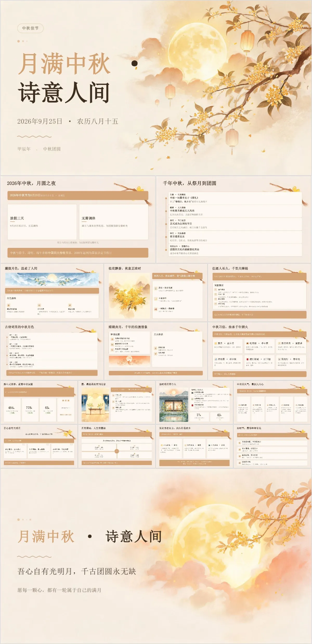The width and height of the screenshot is (312, 644).
Task: Click the mooncake icon beside 吃月饼 · 手中圆
Action: 248,343
